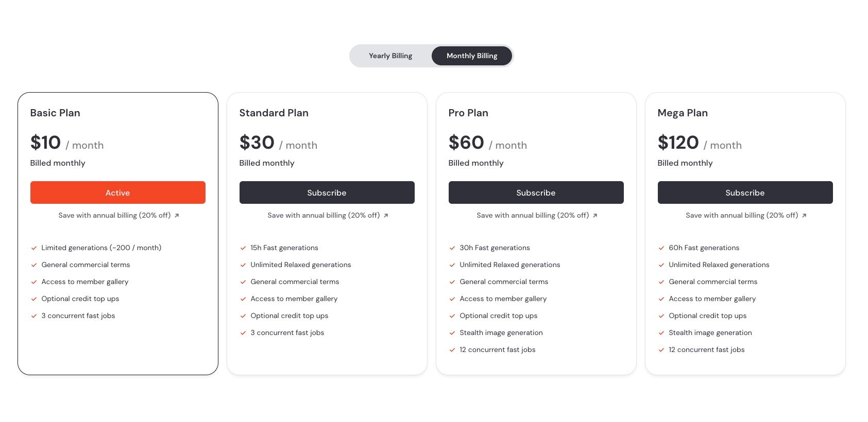The image size is (868, 422).
Task: Click the arrow icon beside Basic annual billing
Action: pyautogui.click(x=177, y=216)
